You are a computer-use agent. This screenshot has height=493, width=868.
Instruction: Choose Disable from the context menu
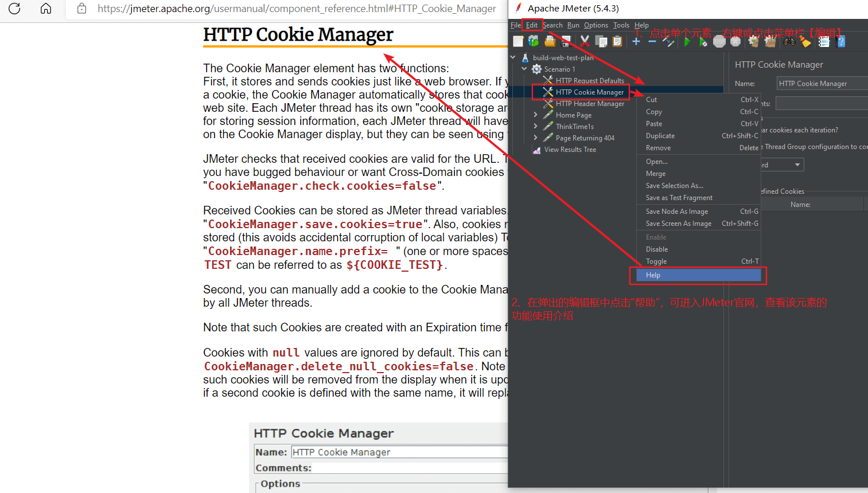point(699,249)
